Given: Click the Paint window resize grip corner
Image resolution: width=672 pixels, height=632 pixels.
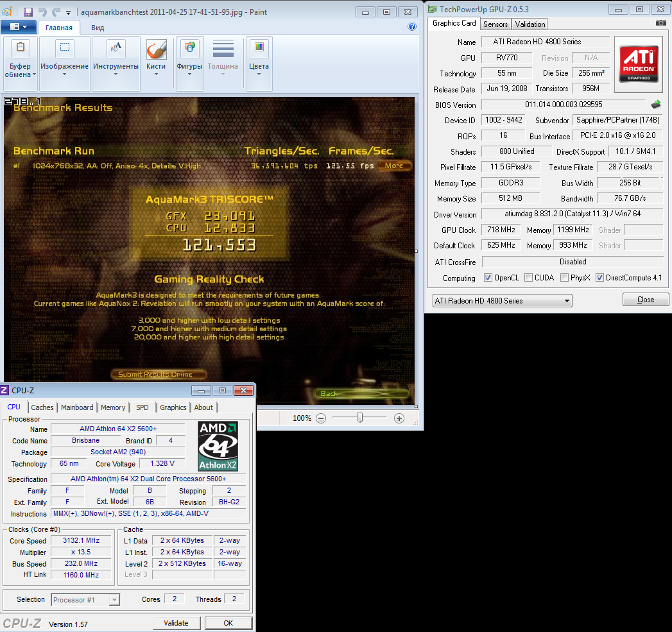Looking at the screenshot, I should [x=416, y=423].
